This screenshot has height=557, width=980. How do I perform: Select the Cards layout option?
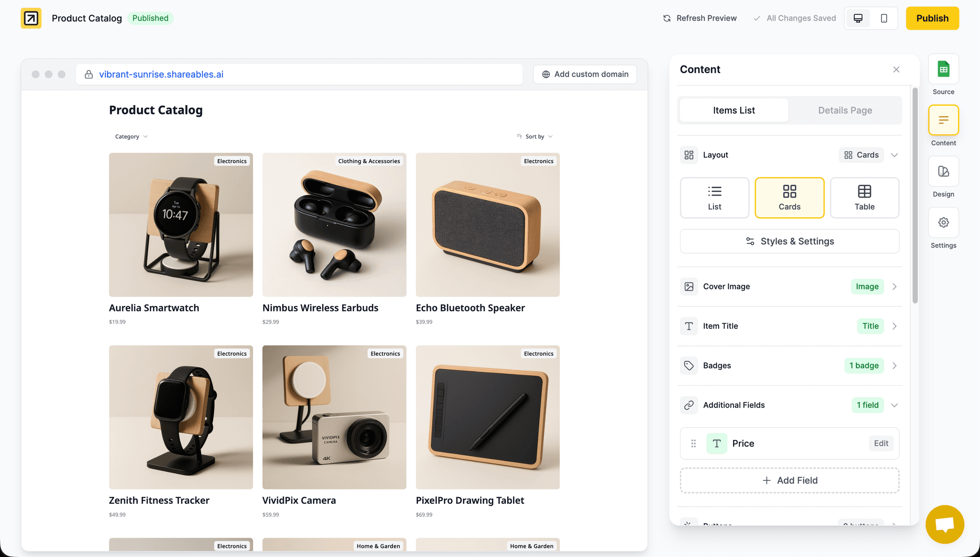coord(789,198)
